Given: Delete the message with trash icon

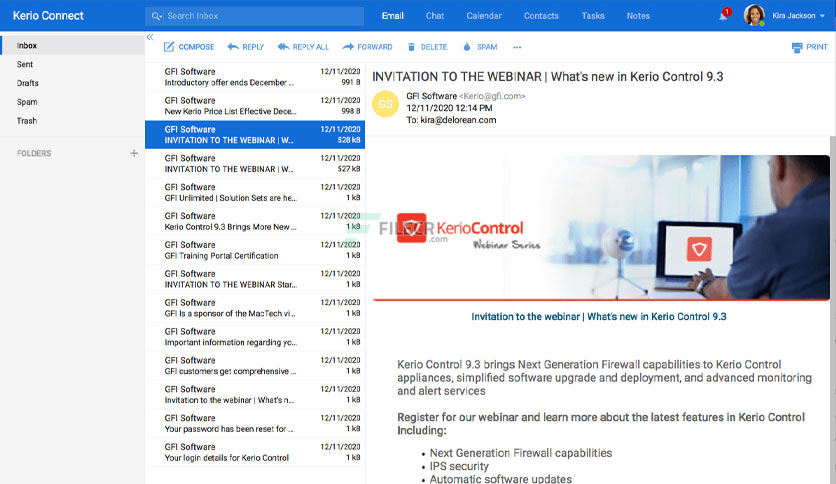Looking at the screenshot, I should (411, 47).
